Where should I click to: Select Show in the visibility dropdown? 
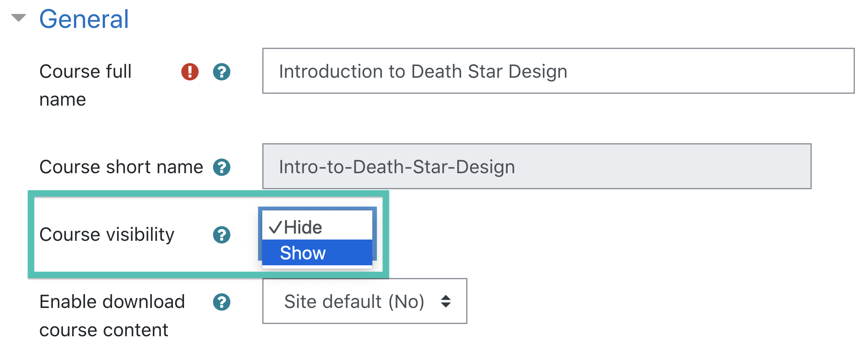tap(303, 253)
